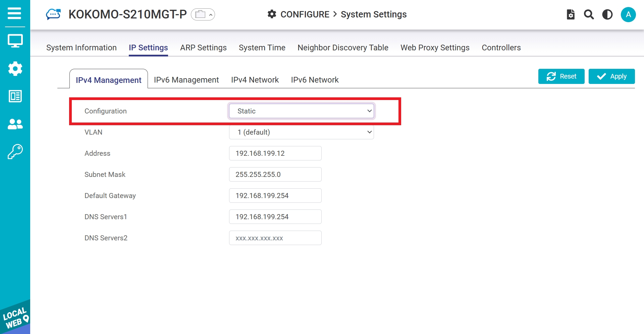Switch to the ARP Settings tab
The height and width of the screenshot is (334, 644).
[x=203, y=48]
